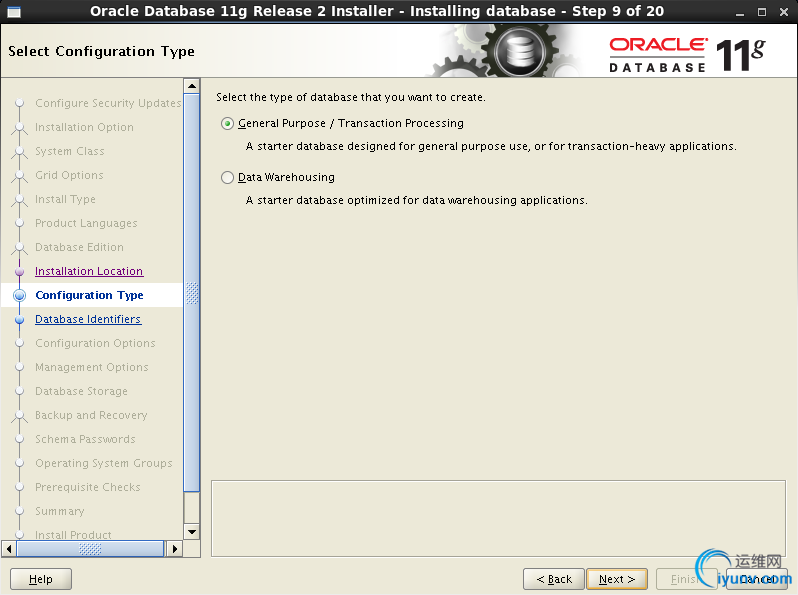The image size is (798, 595).
Task: Select General Purpose / Transaction Processing radio button
Action: coord(227,124)
